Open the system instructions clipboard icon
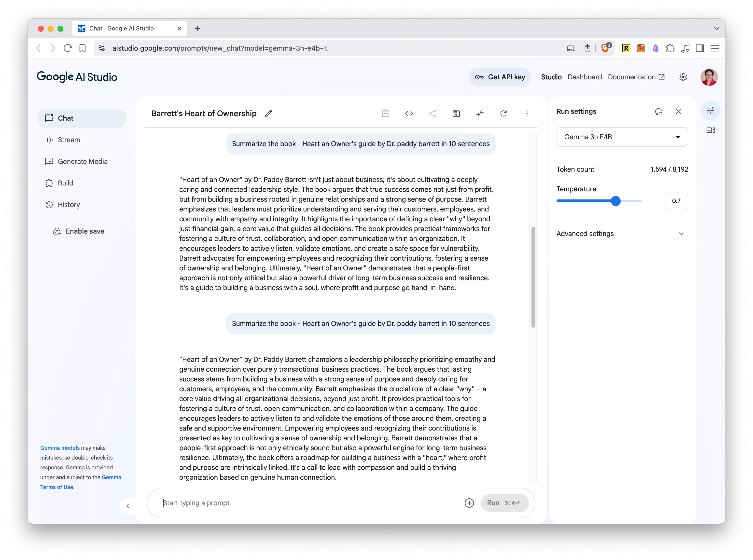Viewport: 753px width, 560px height. pos(385,113)
